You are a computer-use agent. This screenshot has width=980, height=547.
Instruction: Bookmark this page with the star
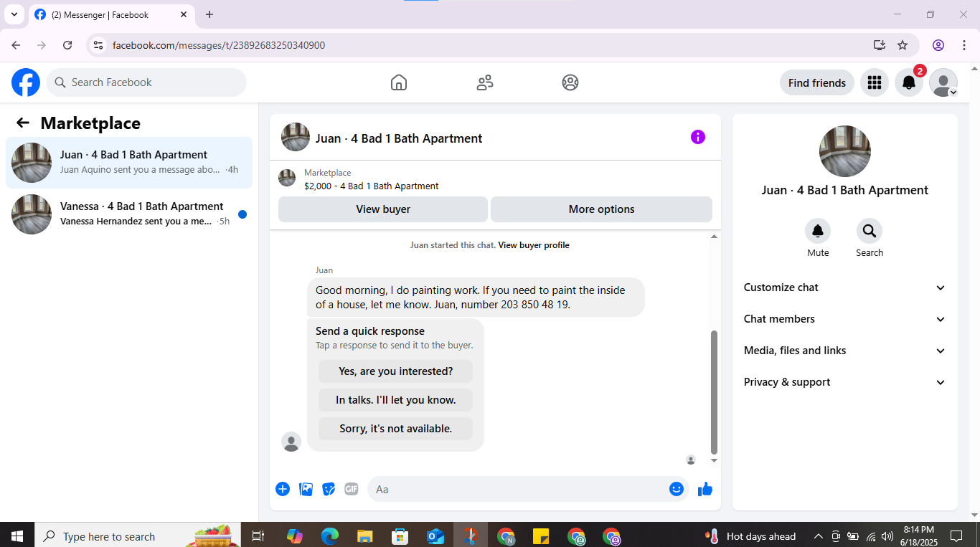point(903,45)
